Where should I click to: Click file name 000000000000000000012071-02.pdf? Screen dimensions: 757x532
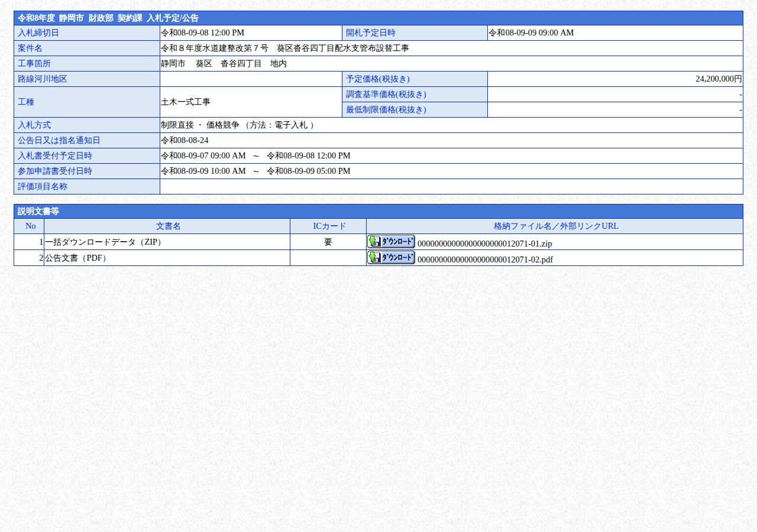click(x=485, y=259)
